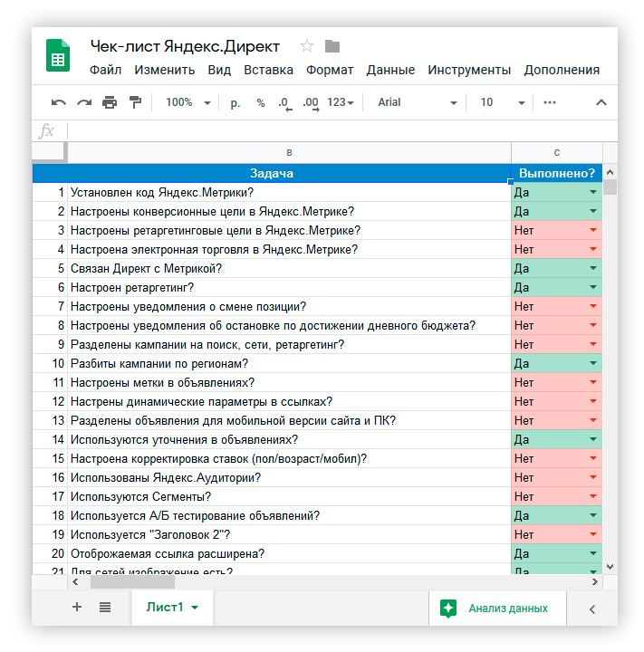The height and width of the screenshot is (652, 644).
Task: Collapse the toolbar with the up chevron
Action: pos(601,102)
